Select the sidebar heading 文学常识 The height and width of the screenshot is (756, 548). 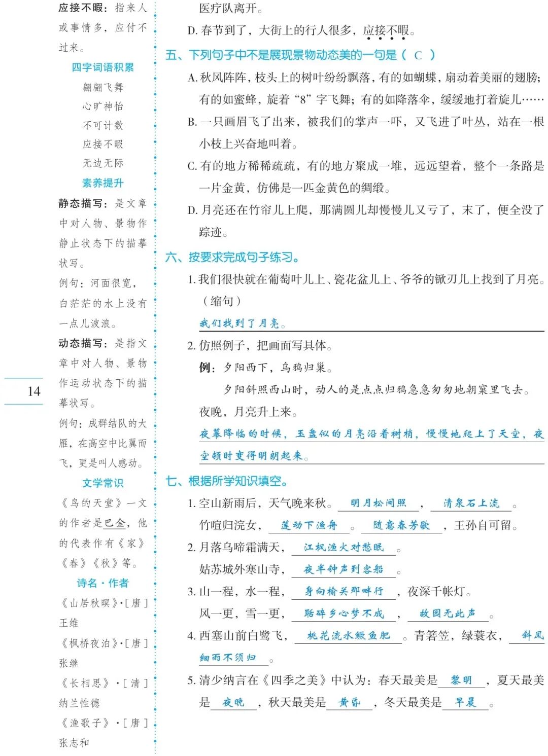(103, 483)
